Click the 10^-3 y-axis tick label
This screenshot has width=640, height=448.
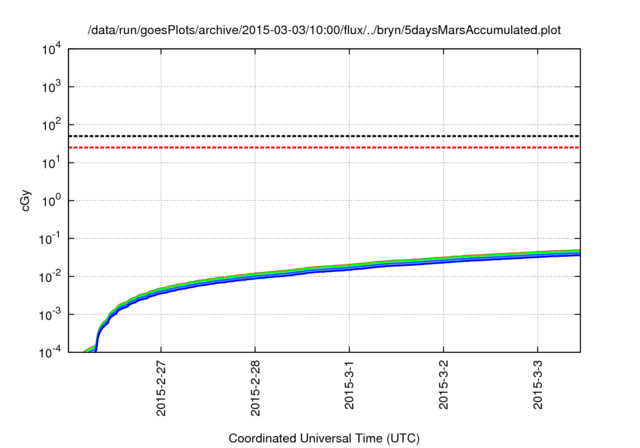point(50,314)
